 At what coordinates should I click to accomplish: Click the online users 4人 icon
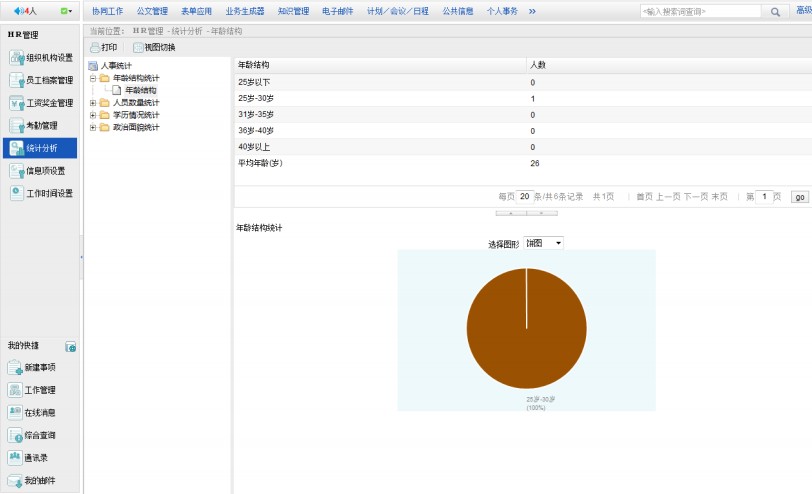25,11
